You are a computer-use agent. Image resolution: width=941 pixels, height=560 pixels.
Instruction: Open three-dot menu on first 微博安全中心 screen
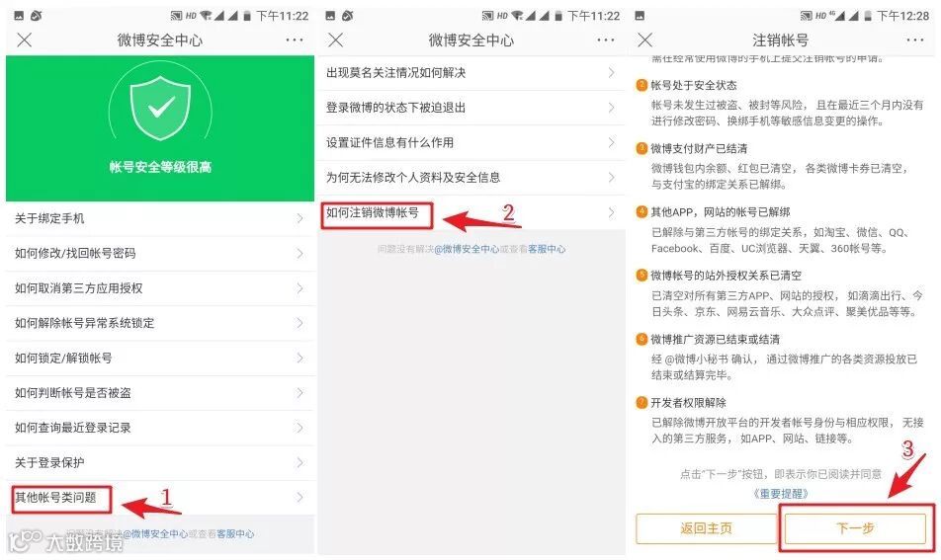(295, 40)
